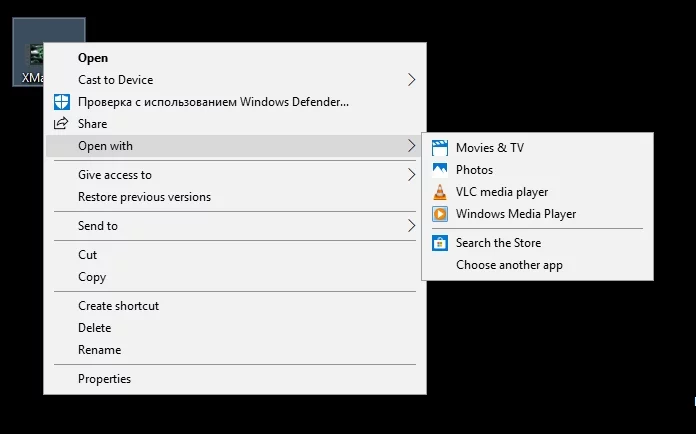The width and height of the screenshot is (696, 434).
Task: Select Delete in the context menu
Action: 95,328
